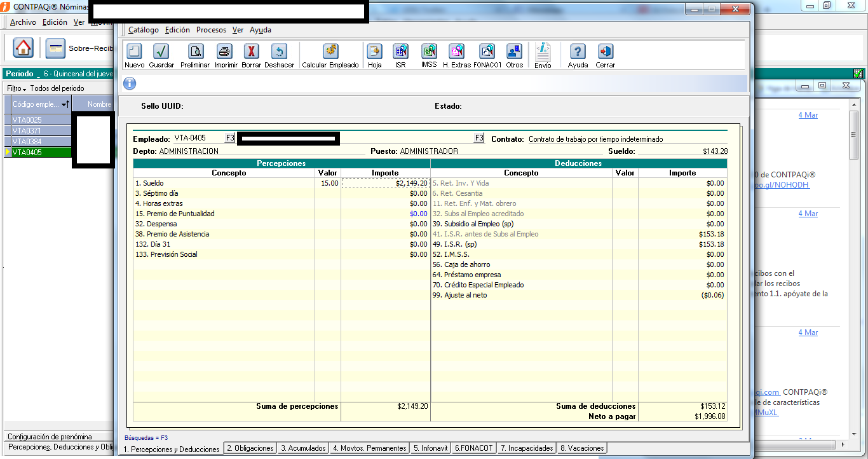Viewport: 868px width, 459px height.
Task: Go home in the main window
Action: [x=23, y=48]
